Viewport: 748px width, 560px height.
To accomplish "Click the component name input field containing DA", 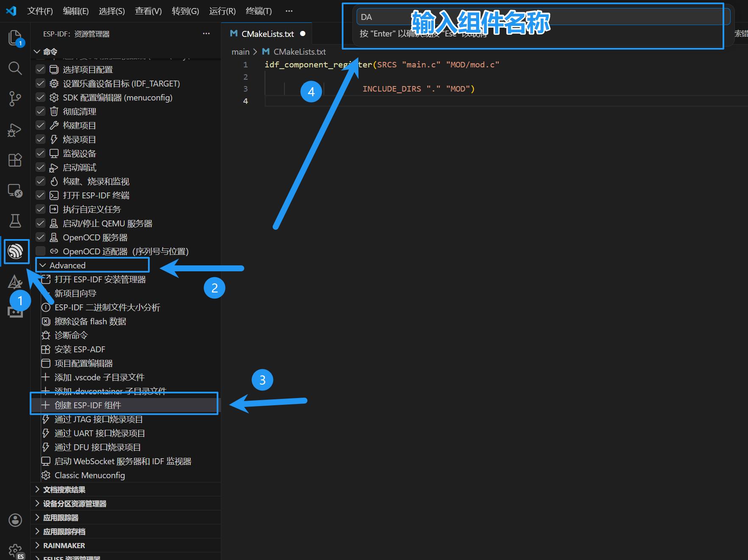I will pyautogui.click(x=543, y=17).
